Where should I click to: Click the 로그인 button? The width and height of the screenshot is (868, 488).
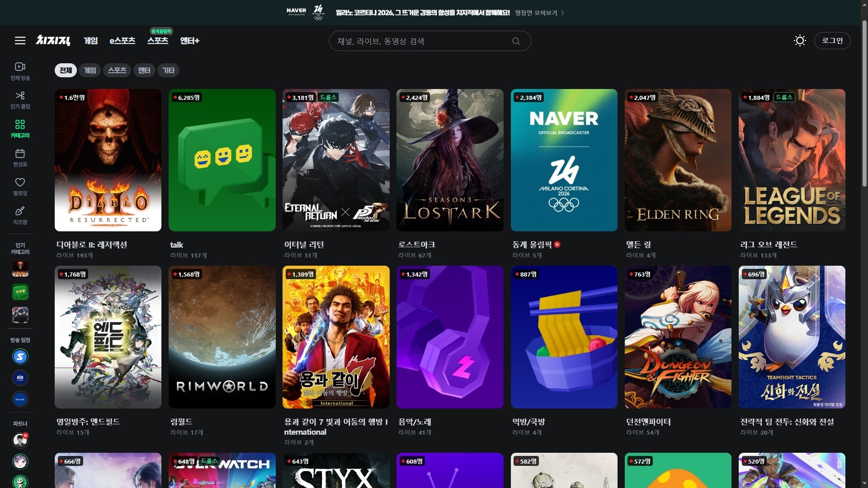click(832, 41)
